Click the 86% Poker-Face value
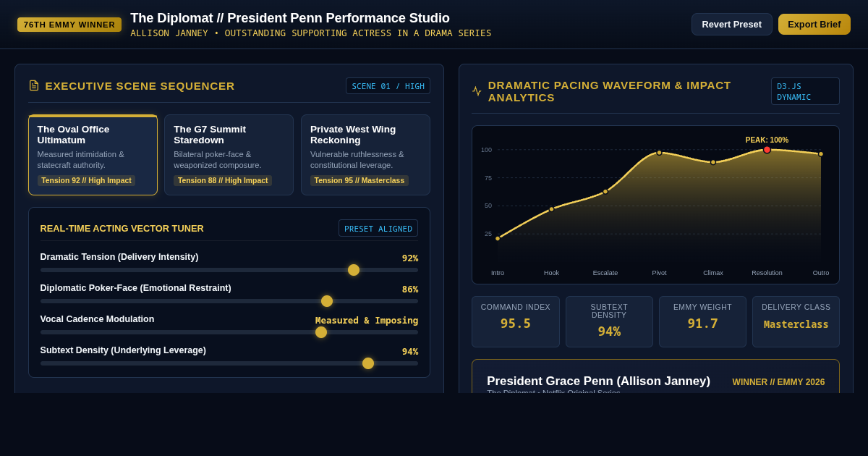This screenshot has width=868, height=456. click(x=410, y=289)
